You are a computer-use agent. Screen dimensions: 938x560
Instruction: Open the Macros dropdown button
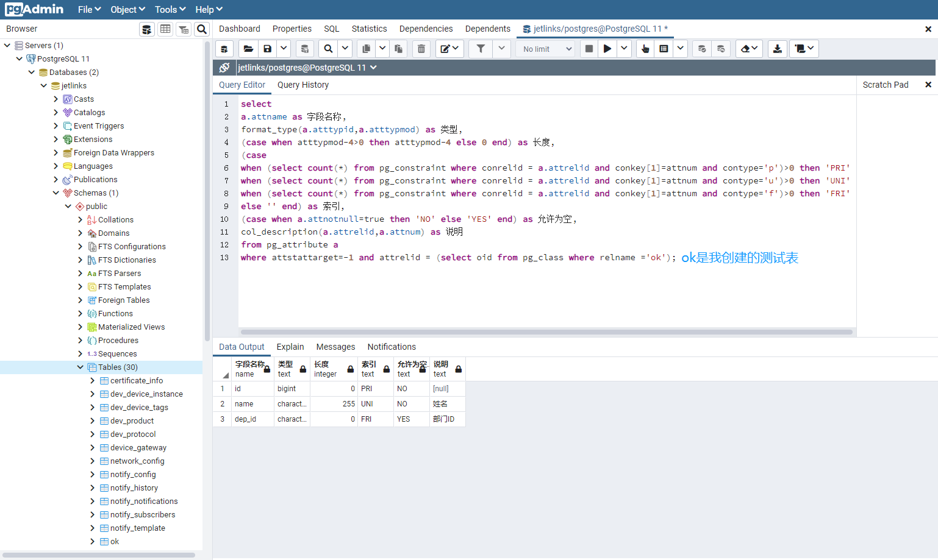804,49
